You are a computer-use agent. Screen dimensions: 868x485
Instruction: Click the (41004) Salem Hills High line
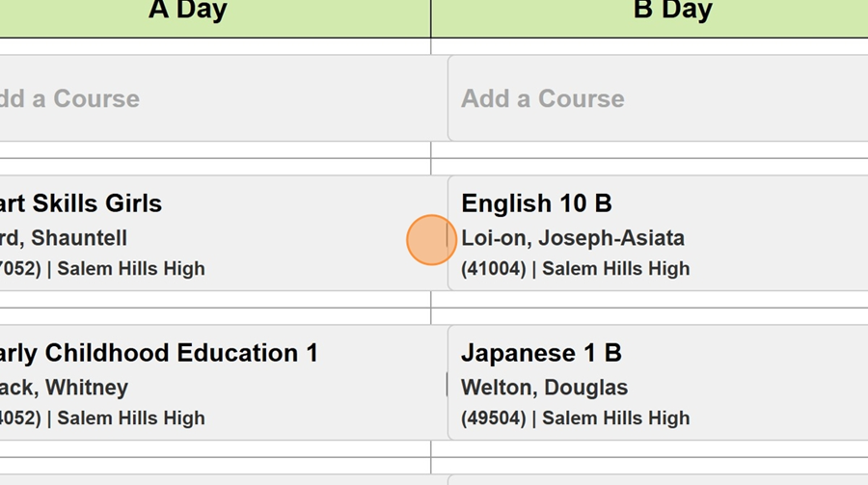(x=575, y=269)
